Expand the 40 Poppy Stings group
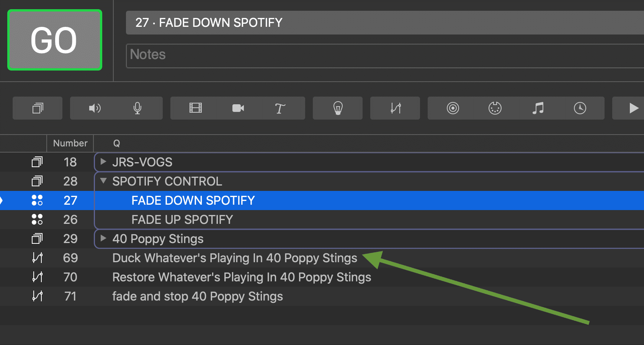644x345 pixels. click(x=103, y=238)
